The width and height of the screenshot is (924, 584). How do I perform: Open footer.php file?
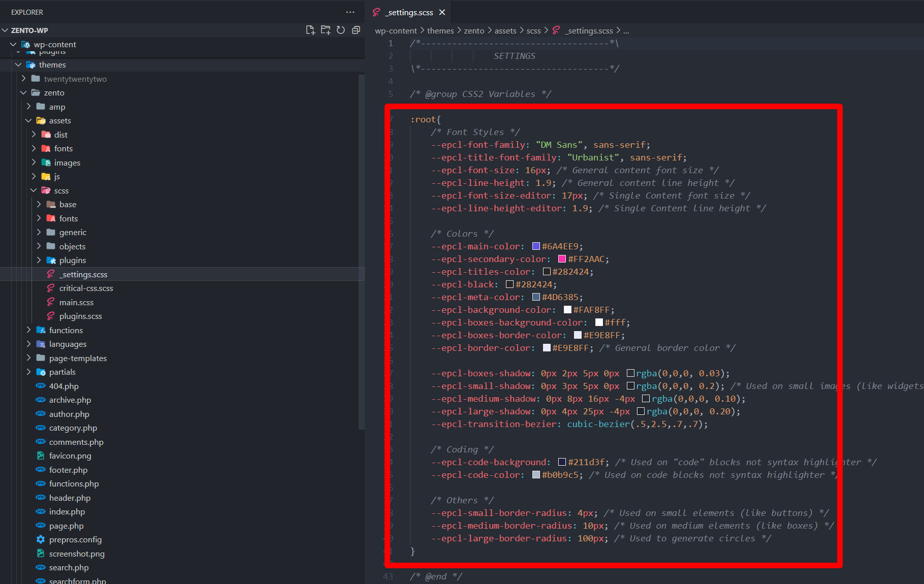(68, 470)
